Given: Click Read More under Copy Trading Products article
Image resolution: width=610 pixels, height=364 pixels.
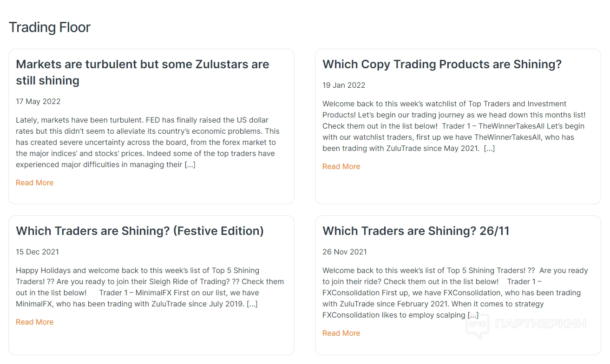Looking at the screenshot, I should click(341, 166).
